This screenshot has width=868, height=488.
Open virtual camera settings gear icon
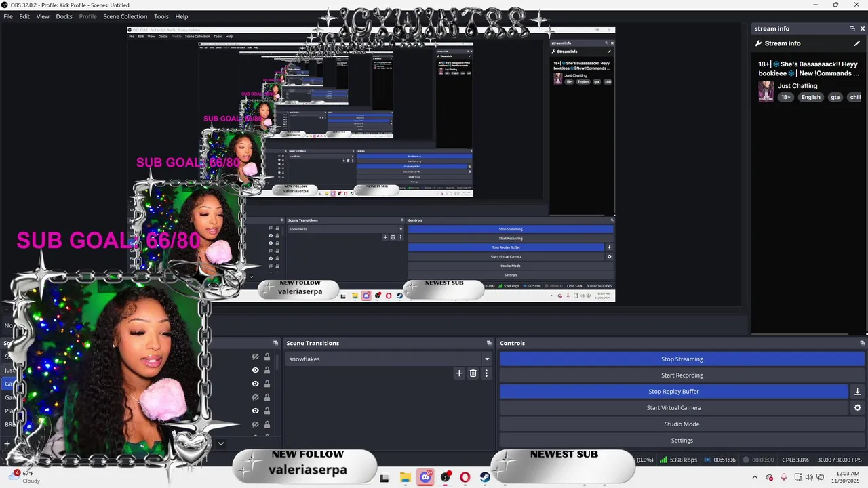point(857,408)
